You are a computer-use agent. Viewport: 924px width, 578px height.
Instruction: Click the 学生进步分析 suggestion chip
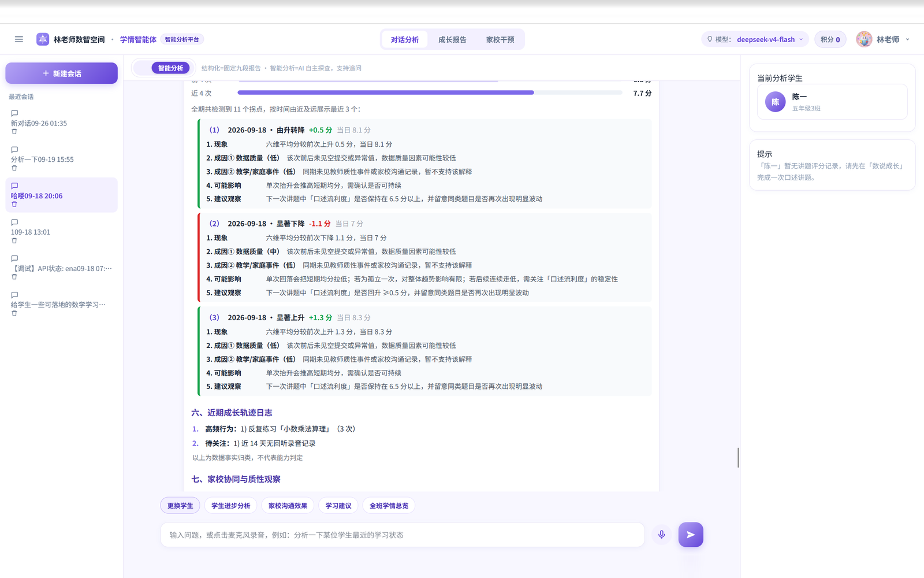230,506
